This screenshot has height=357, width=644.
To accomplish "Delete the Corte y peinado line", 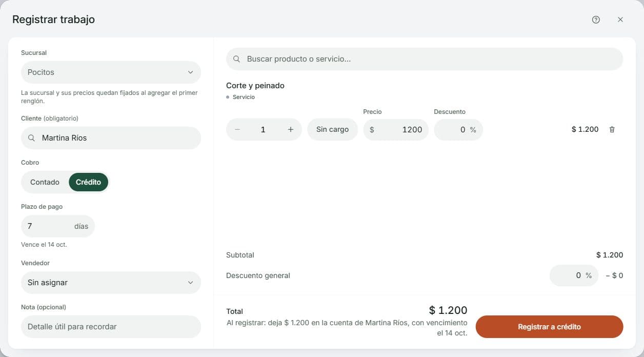I will pos(612,129).
